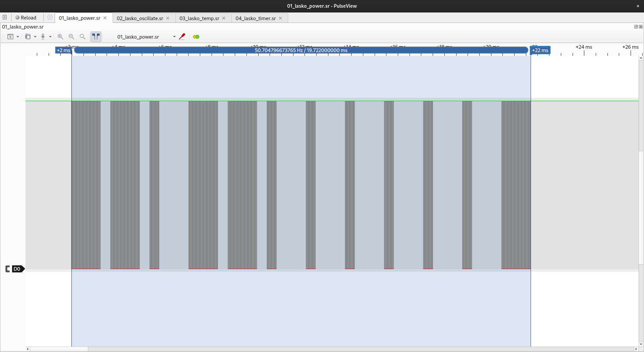This screenshot has width=644, height=352.
Task: Close the 03_lasko_temp.sr tab
Action: coord(224,18)
